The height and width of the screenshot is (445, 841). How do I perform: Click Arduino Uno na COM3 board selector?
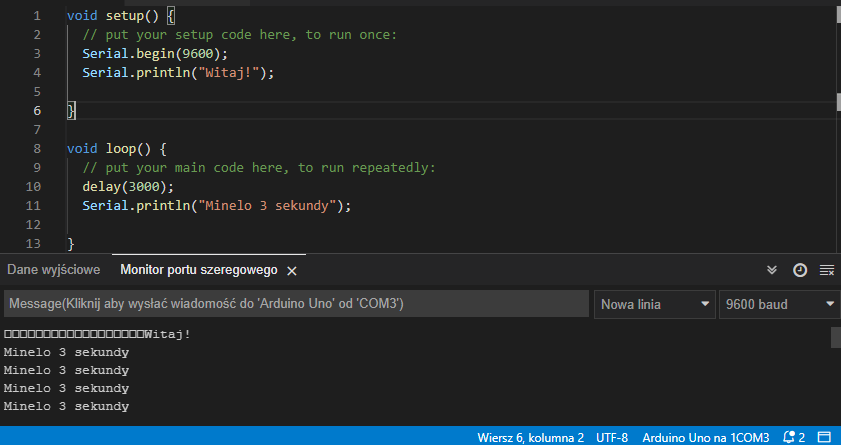[x=705, y=437]
